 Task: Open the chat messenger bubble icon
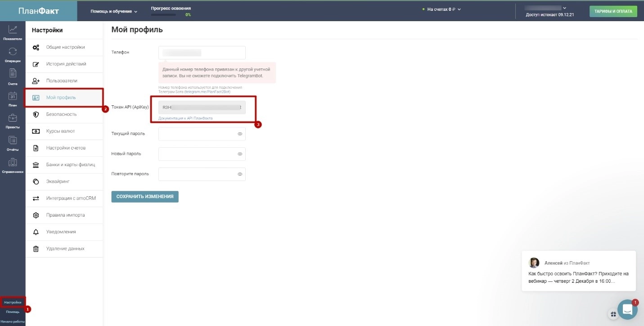[x=627, y=309]
